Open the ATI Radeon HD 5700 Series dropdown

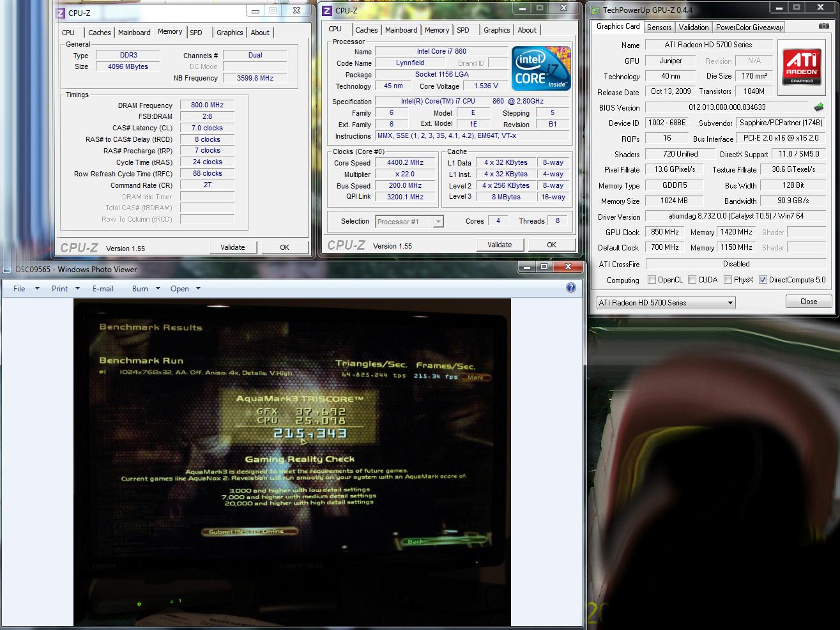(x=666, y=303)
